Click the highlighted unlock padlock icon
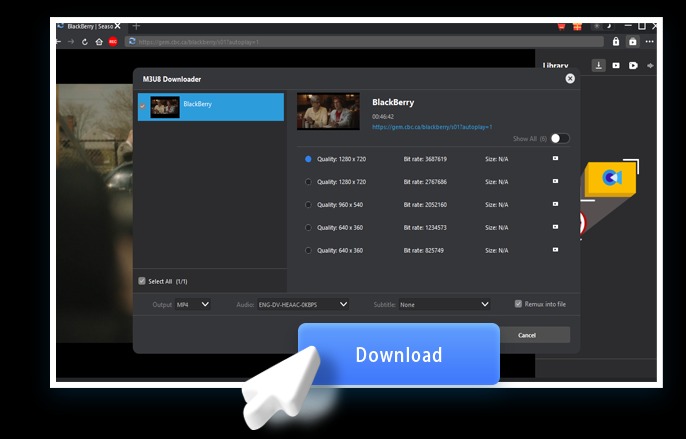This screenshot has height=439, width=686. coord(633,42)
